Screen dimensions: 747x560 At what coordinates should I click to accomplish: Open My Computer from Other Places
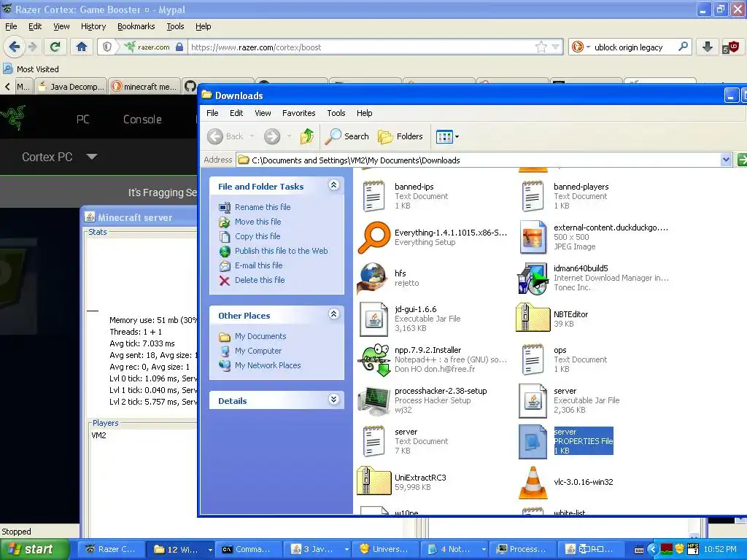coord(258,351)
